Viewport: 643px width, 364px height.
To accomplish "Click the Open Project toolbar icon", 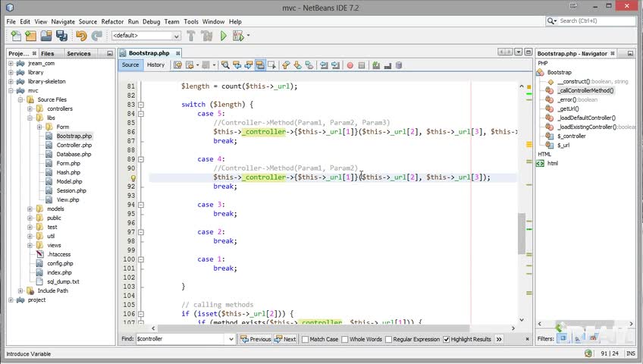I will (46, 36).
